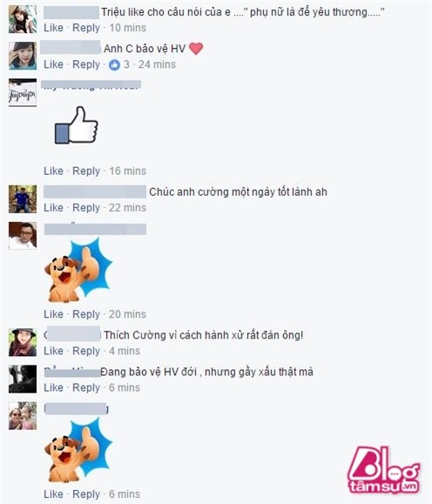Reply to the 'Anh C bảo vệ HV' comment
Viewport: 432px width, 504px height.
click(86, 64)
